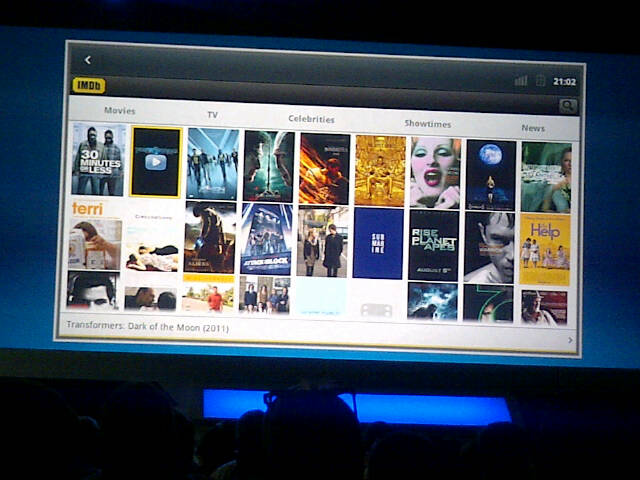The height and width of the screenshot is (480, 640).
Task: Select the Celebrities tab
Action: [x=311, y=119]
